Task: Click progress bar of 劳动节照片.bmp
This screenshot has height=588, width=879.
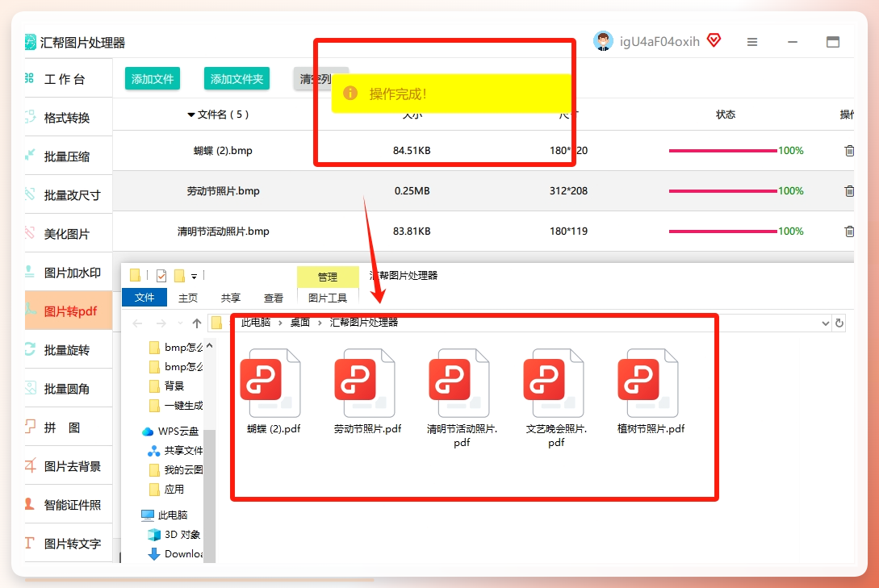Action: (x=722, y=191)
